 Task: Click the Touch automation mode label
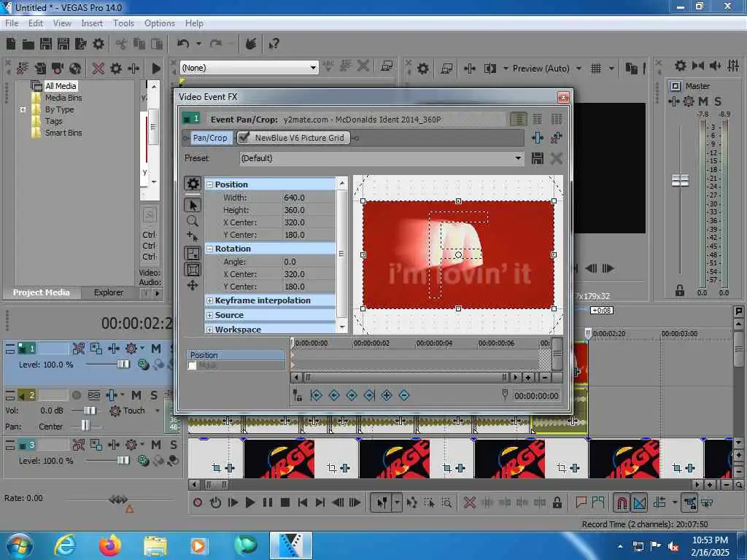[x=134, y=411]
